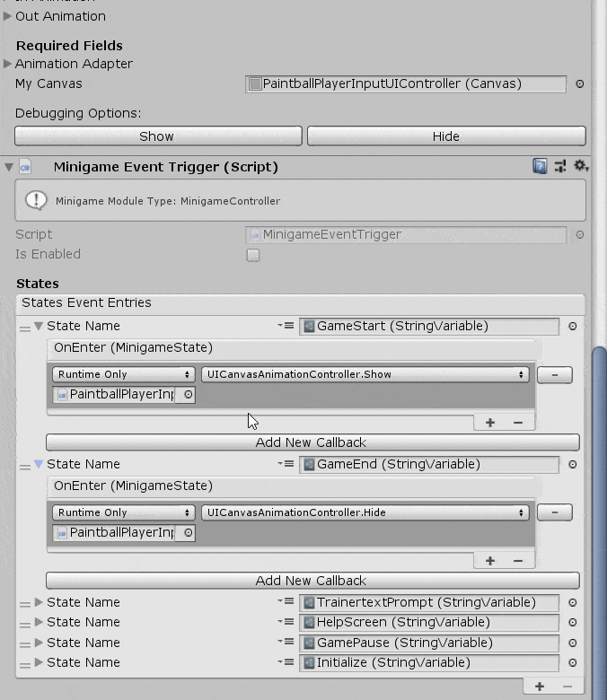Open preset selector icon for Minigame Event Trigger
Screen dimensions: 607x700
point(560,167)
